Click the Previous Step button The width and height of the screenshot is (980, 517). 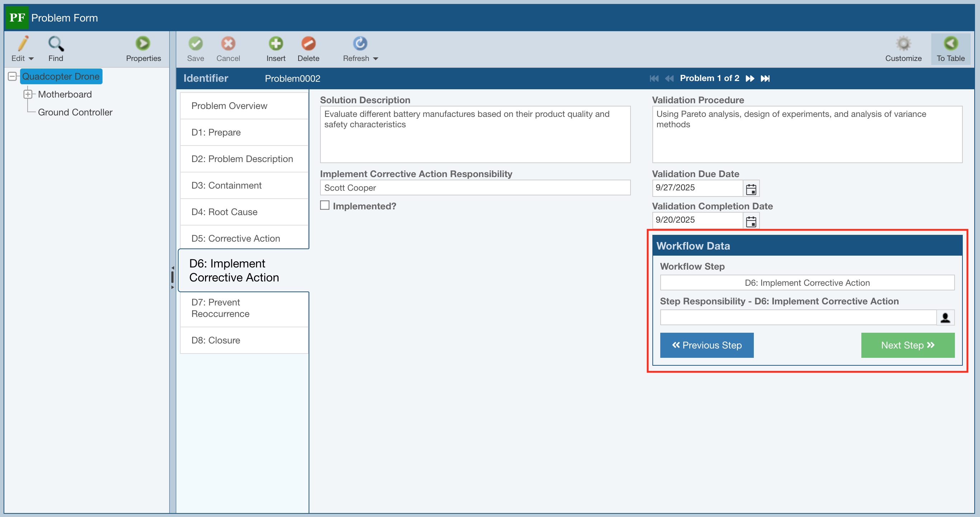pos(707,345)
